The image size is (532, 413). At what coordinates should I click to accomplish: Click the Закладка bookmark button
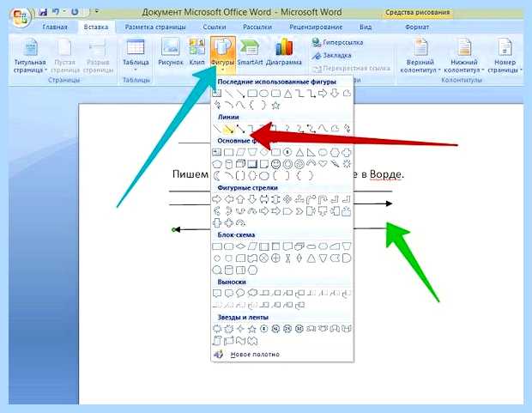pos(332,55)
